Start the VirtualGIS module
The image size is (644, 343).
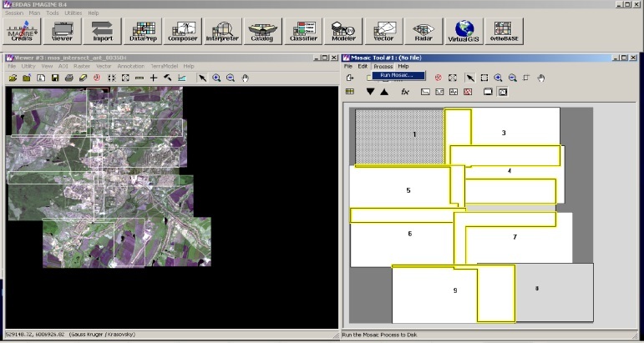[459, 32]
